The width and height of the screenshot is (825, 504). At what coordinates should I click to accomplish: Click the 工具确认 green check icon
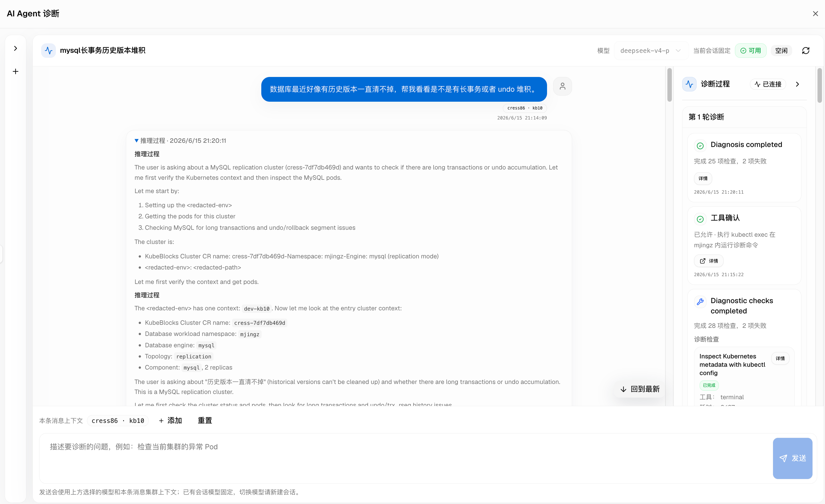pyautogui.click(x=700, y=219)
